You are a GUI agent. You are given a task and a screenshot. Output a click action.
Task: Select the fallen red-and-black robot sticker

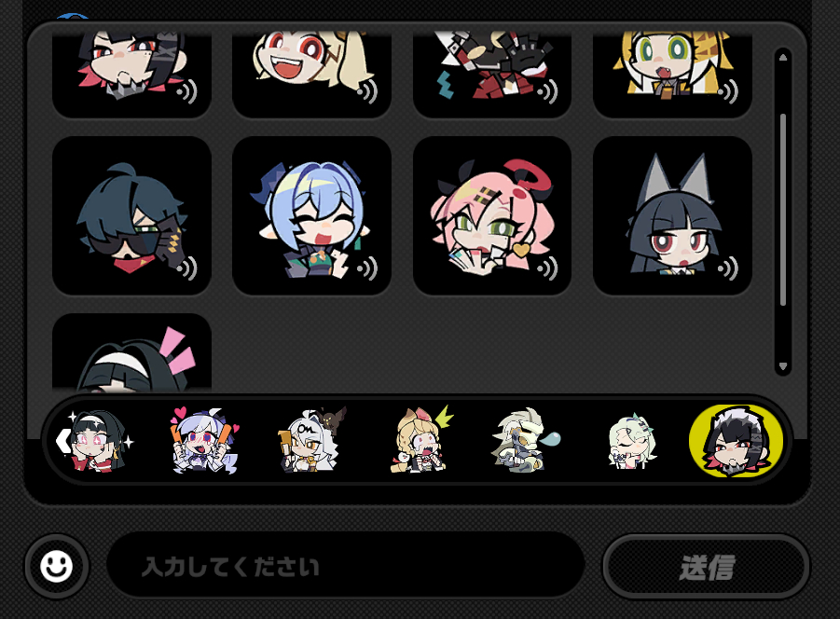[x=491, y=75]
